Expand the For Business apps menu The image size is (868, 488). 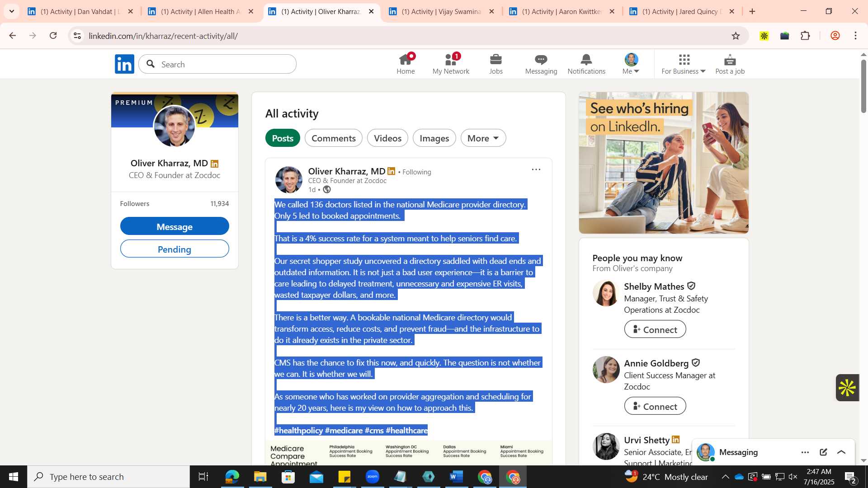(x=684, y=64)
